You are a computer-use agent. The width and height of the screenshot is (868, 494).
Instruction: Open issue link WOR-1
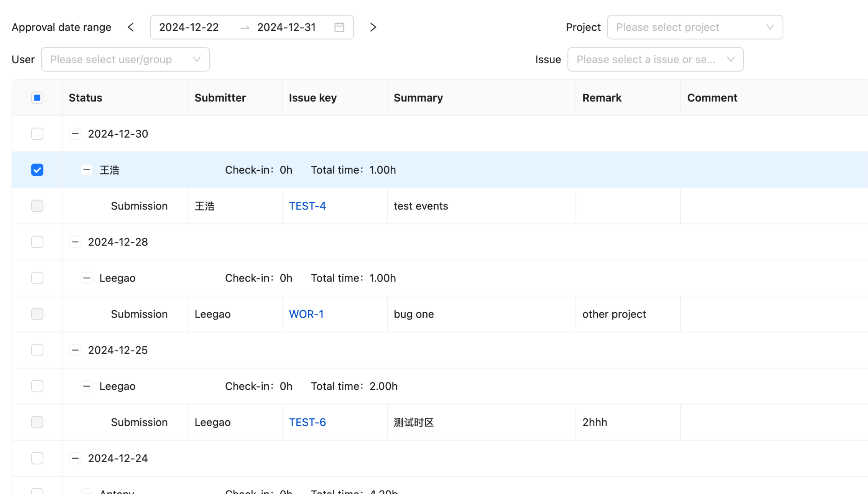coord(306,314)
